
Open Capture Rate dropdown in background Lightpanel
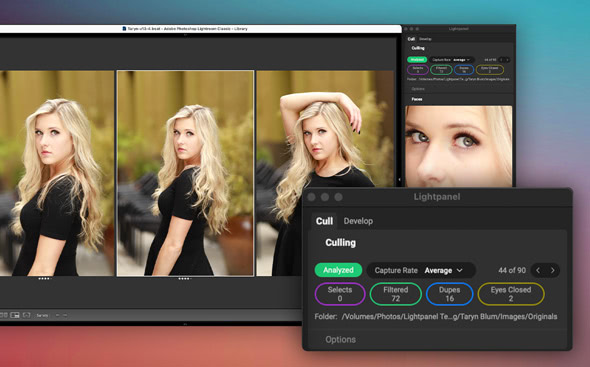pyautogui.click(x=452, y=60)
